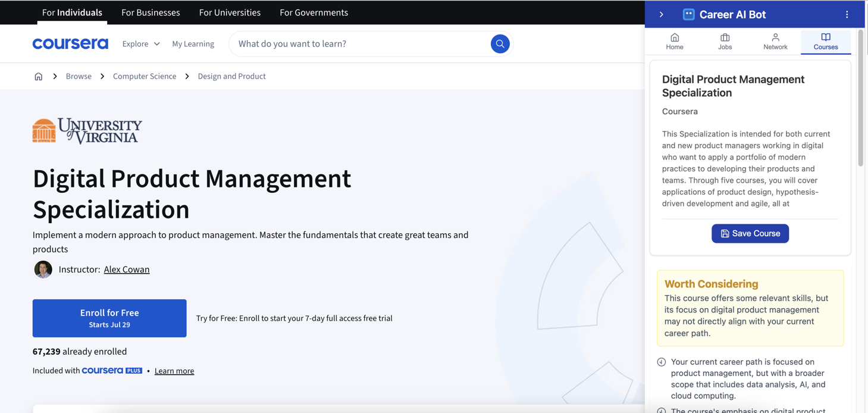Click the 7-day free trial text

294,318
